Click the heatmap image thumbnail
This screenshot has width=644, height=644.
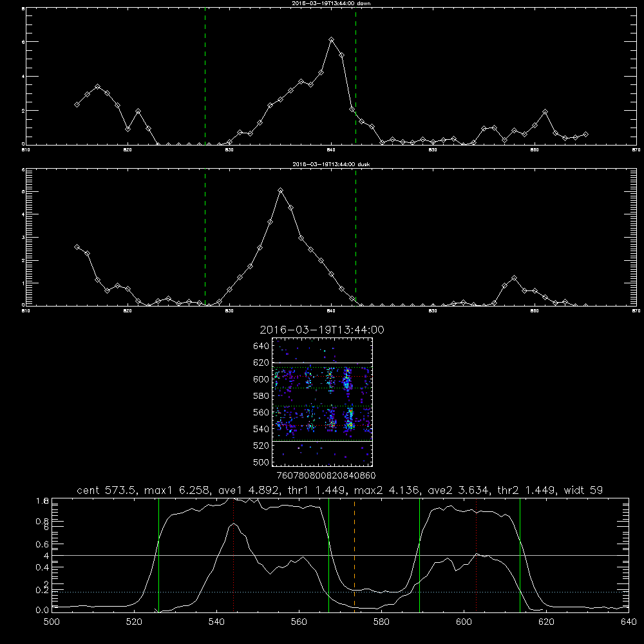322,402
